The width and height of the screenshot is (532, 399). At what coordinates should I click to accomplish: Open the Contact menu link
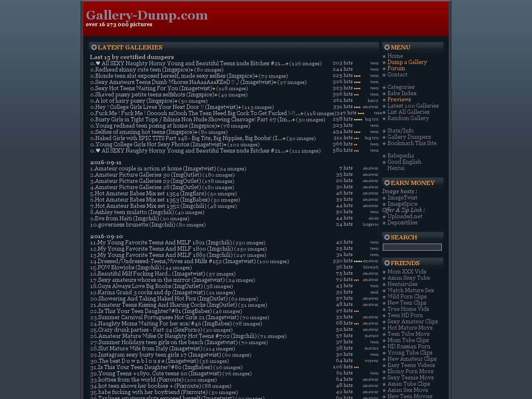point(397,75)
